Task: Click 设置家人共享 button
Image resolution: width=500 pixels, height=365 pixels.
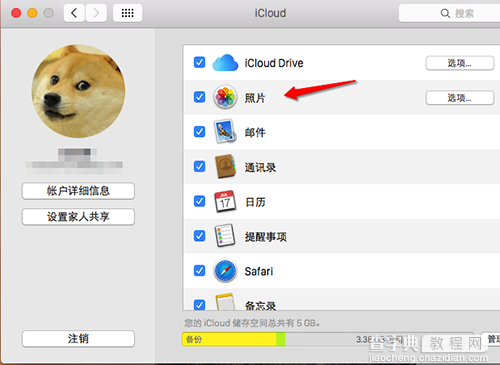Action: point(78,217)
